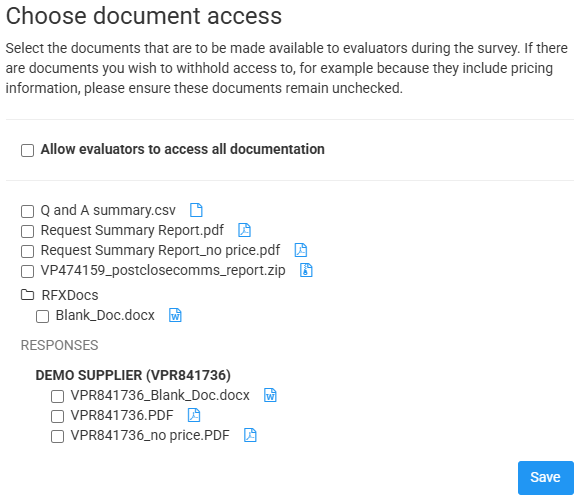Open PDF icon for Request Summary Report_no price.pdf
580x499 pixels.
[301, 250]
